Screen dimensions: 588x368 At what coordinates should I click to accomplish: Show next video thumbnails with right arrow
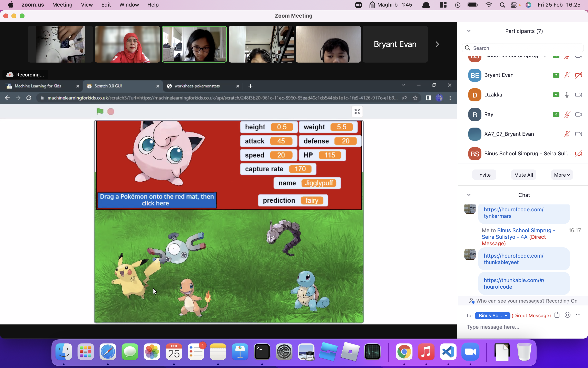coord(437,44)
